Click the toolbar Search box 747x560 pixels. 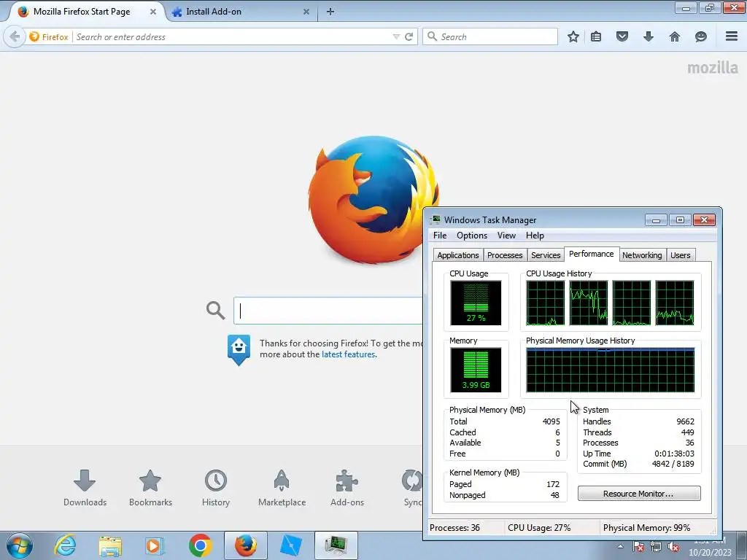pos(490,36)
